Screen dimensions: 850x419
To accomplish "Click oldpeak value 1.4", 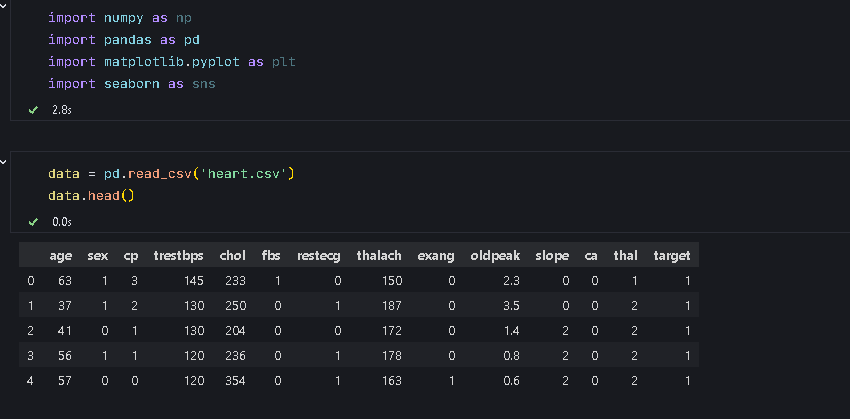I will coord(511,331).
